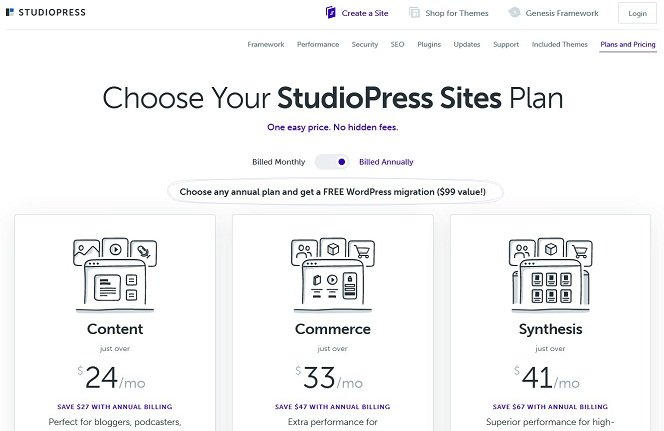Screen dimensions: 664x431
Task: Go to the Performance section
Action: click(x=318, y=44)
